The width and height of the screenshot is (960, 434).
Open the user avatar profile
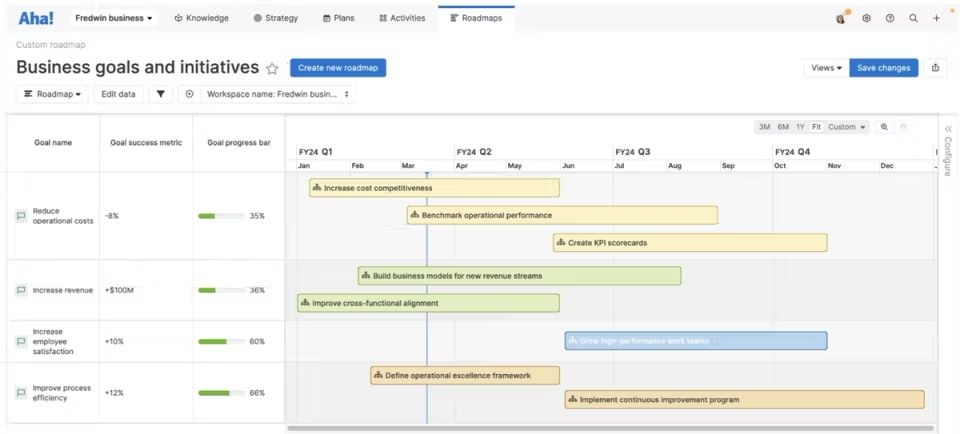tap(841, 18)
